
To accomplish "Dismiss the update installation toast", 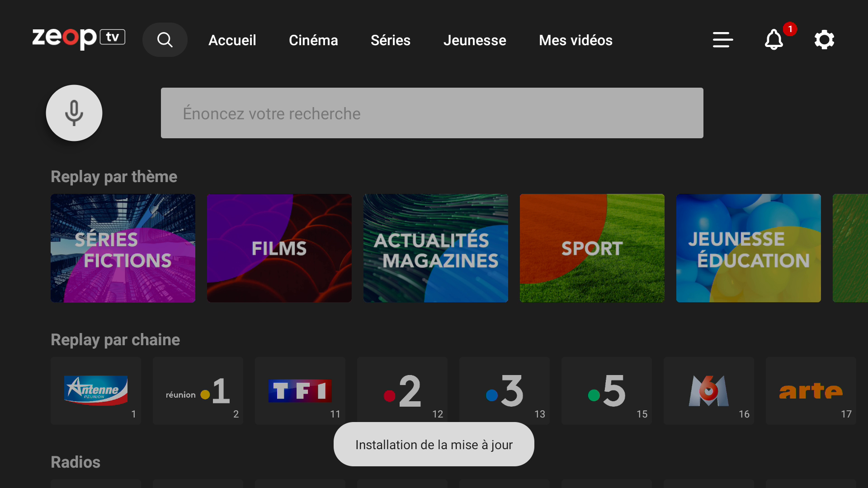I will click(434, 444).
